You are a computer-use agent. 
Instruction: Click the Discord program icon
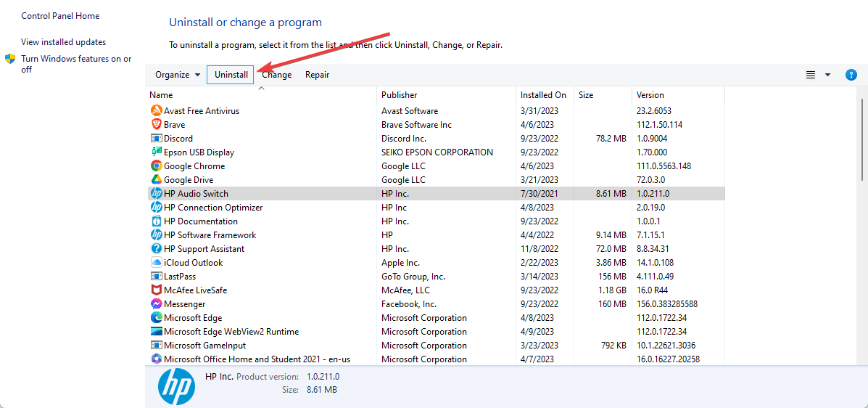coord(156,139)
